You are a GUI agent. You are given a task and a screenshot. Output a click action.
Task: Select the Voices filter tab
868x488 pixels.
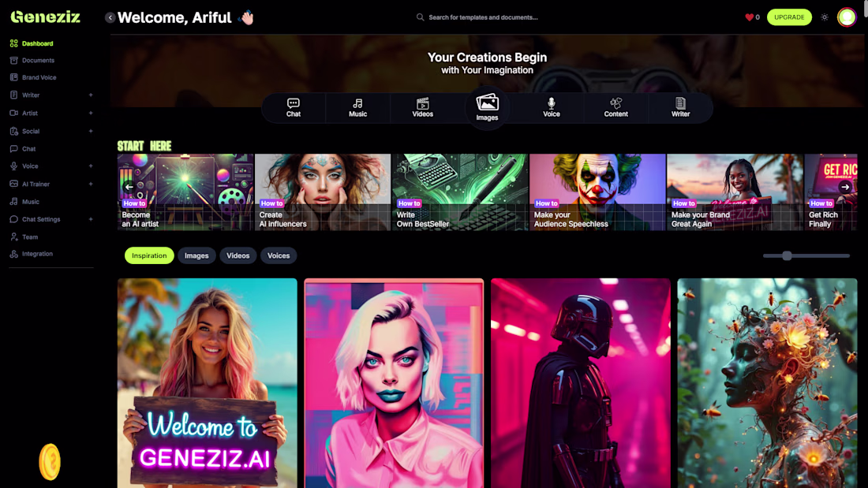pyautogui.click(x=279, y=255)
